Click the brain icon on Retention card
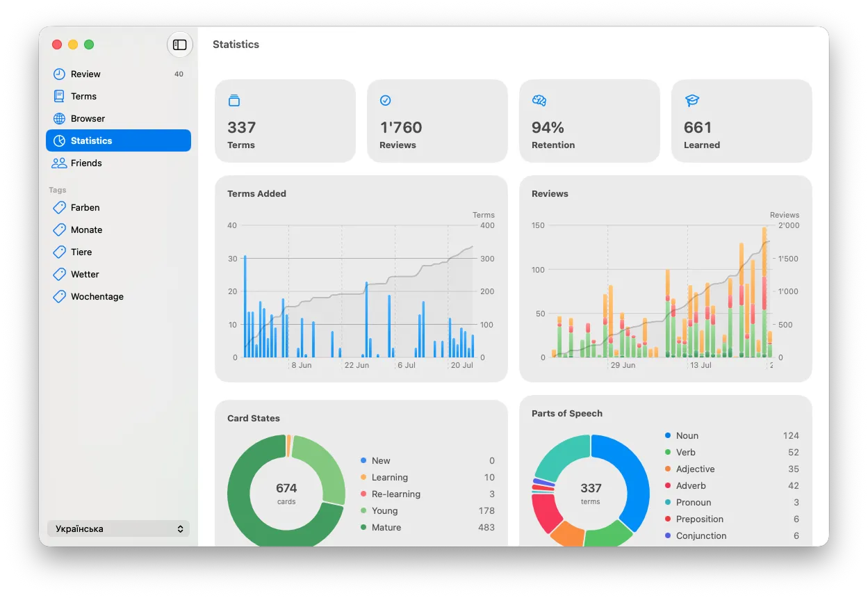868x598 pixels. tap(539, 101)
